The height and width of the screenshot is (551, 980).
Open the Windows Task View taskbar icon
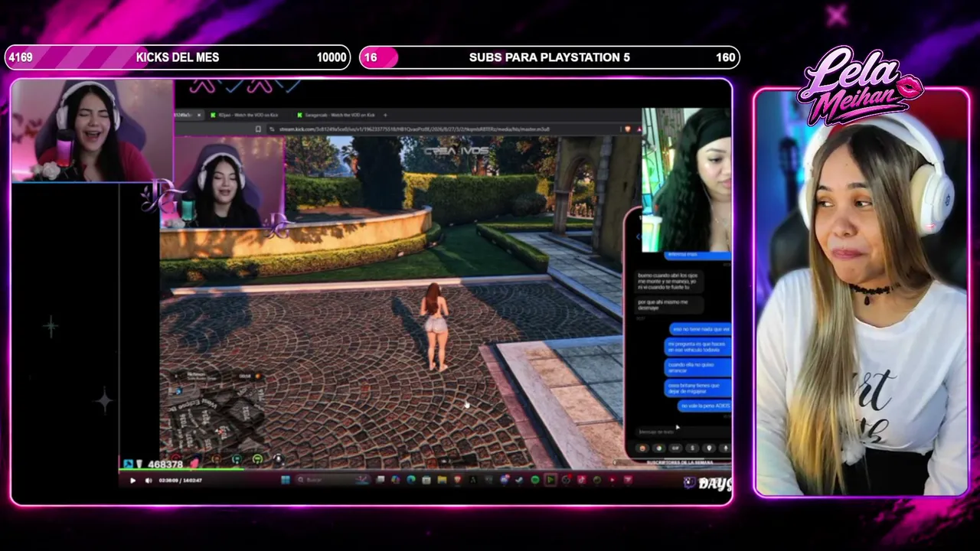coord(380,480)
